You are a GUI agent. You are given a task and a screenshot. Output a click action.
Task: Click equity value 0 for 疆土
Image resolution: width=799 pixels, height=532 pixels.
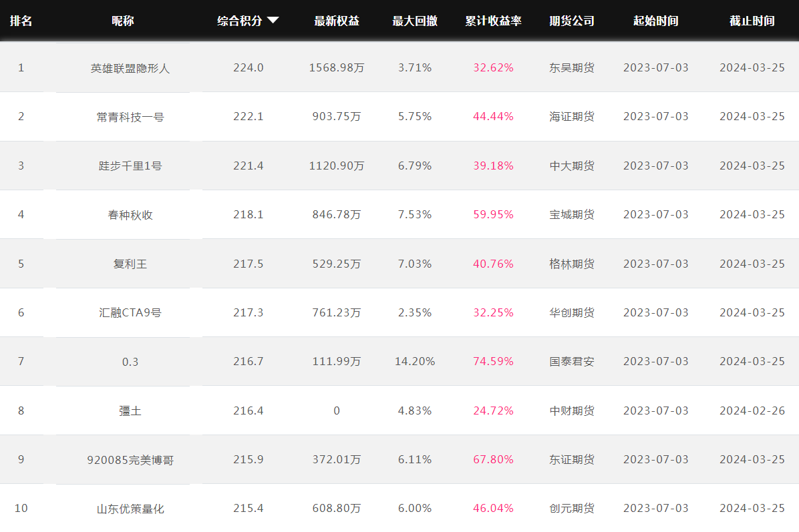(336, 411)
